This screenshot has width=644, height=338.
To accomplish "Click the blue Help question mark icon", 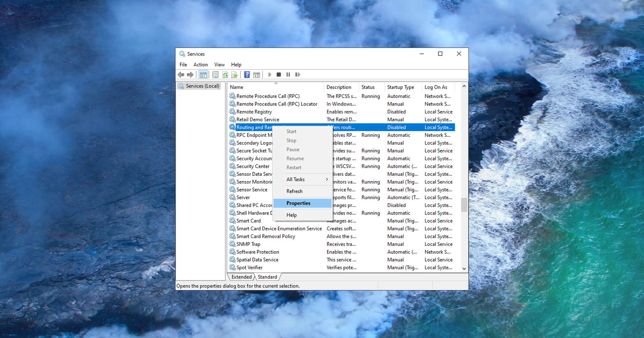I will pos(247,75).
